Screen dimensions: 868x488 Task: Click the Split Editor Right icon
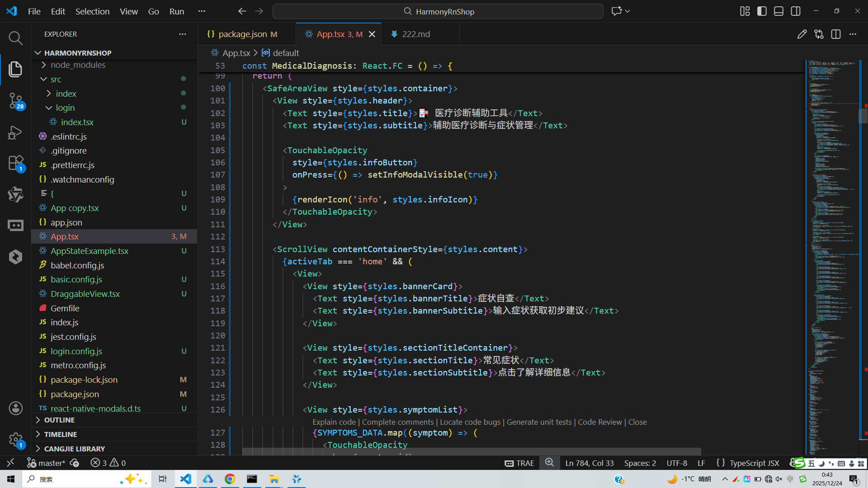[x=836, y=34]
